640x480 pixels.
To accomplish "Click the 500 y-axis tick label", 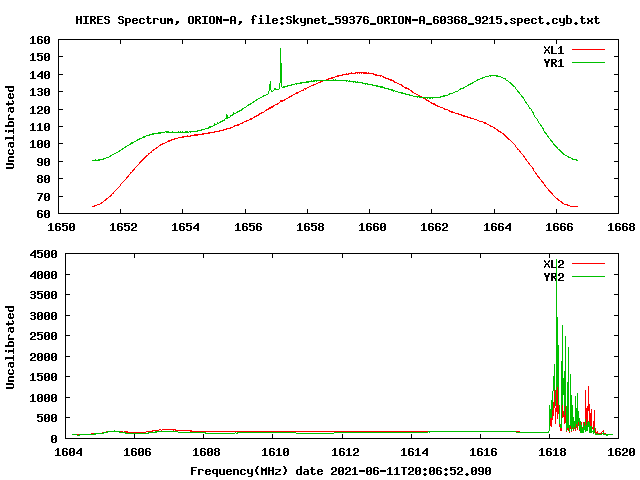I will click(47, 419).
